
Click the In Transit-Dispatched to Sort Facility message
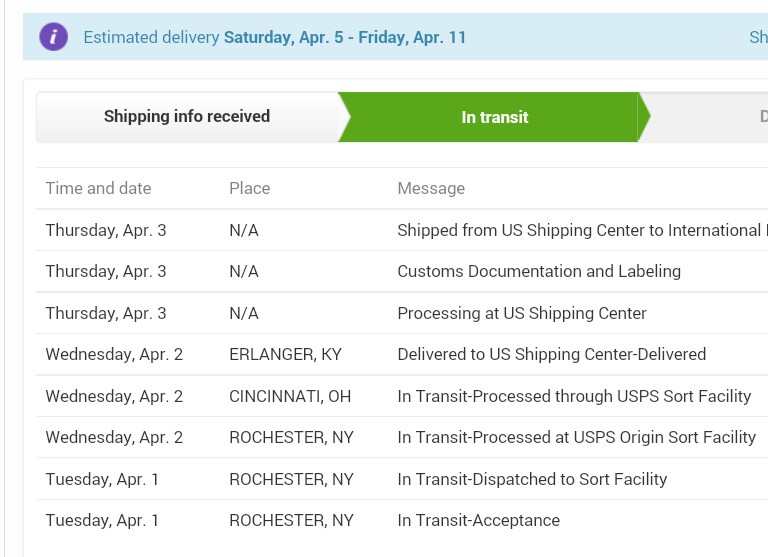(532, 479)
